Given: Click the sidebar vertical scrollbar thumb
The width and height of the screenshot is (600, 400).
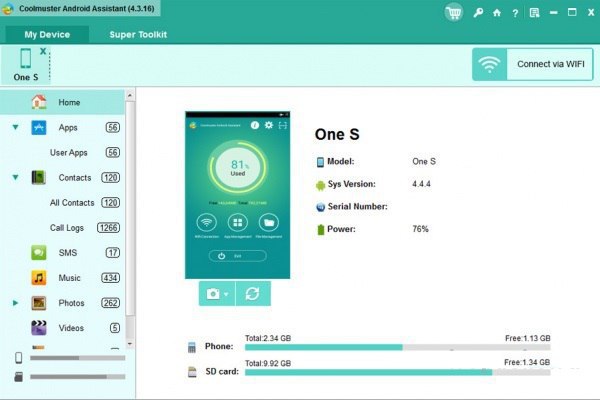Looking at the screenshot, I should [130, 208].
